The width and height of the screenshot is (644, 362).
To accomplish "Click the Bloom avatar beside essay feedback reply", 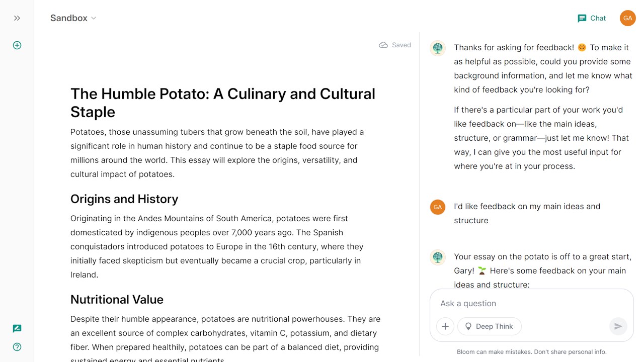I will pyautogui.click(x=438, y=257).
